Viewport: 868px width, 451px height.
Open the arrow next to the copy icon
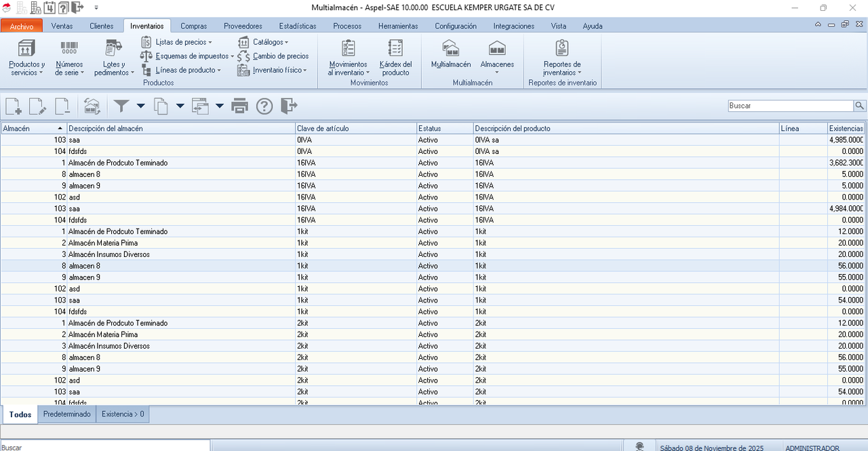pyautogui.click(x=180, y=106)
